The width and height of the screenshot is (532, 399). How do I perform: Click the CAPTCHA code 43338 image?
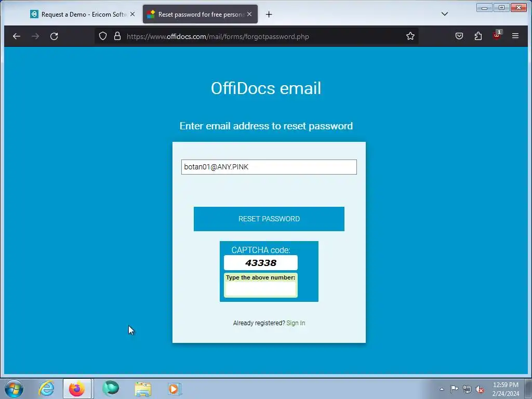(x=261, y=262)
